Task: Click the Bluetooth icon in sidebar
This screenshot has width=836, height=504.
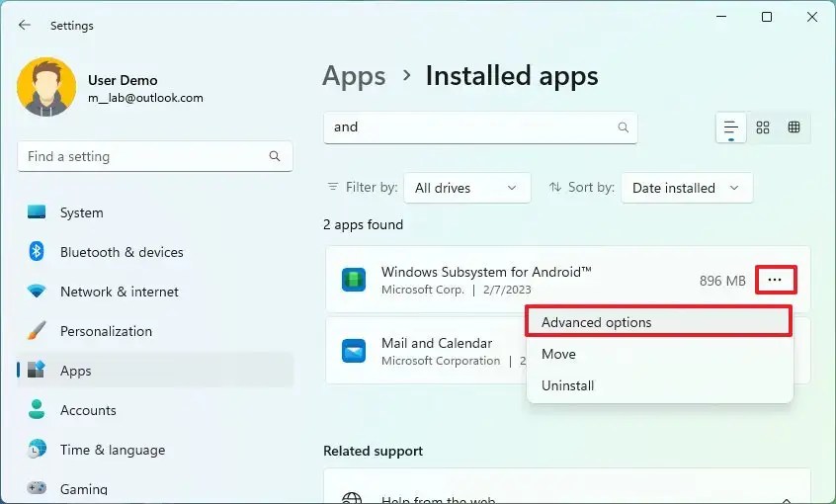Action: tap(37, 251)
